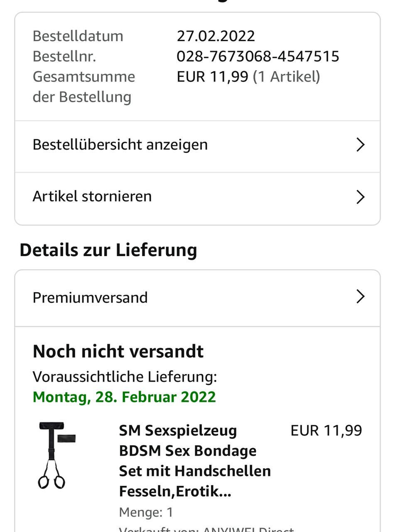
Task: Click the green delivery date Montag, 28. Februar
Action: (124, 397)
